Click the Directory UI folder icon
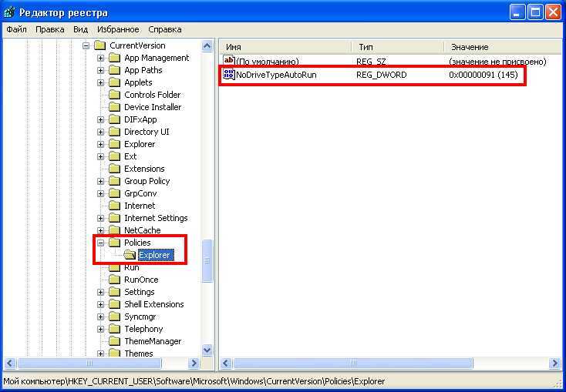The height and width of the screenshot is (392, 566). pos(114,132)
